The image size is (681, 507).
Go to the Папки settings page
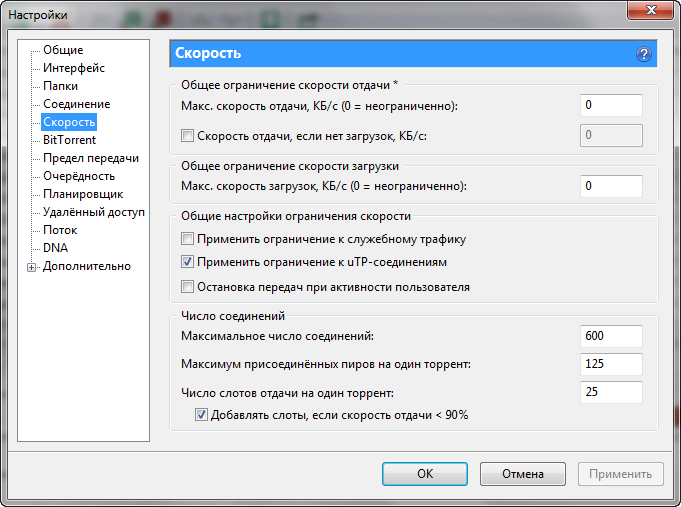61,86
